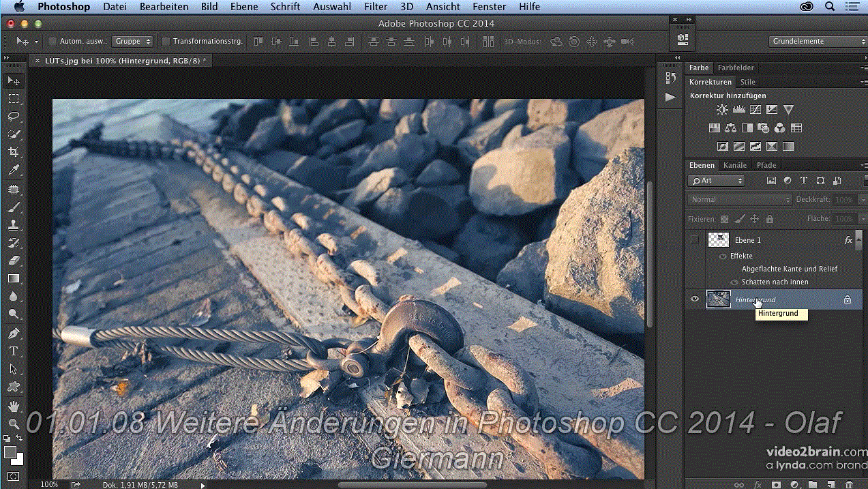The image size is (868, 489).
Task: Open the Grundelemente workspace dropdown
Action: [x=818, y=42]
